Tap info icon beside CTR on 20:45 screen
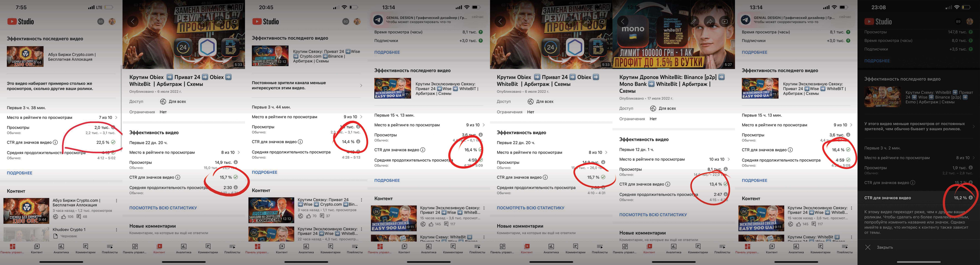The width and height of the screenshot is (980, 265). (300, 142)
